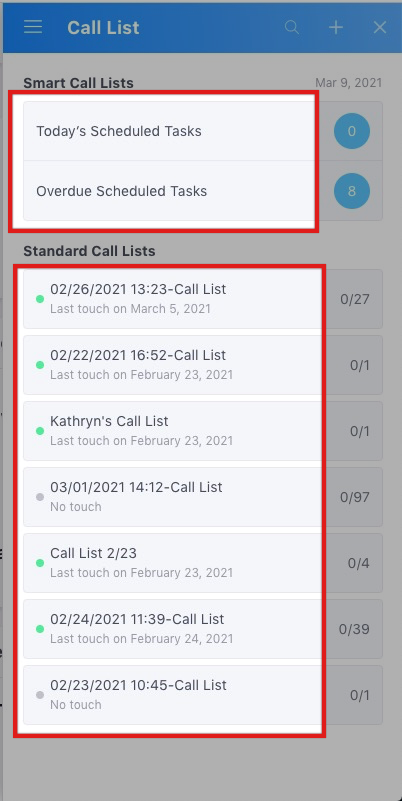402x801 pixels.
Task: Open Overdue Scheduled Tasks
Action: tap(203, 191)
